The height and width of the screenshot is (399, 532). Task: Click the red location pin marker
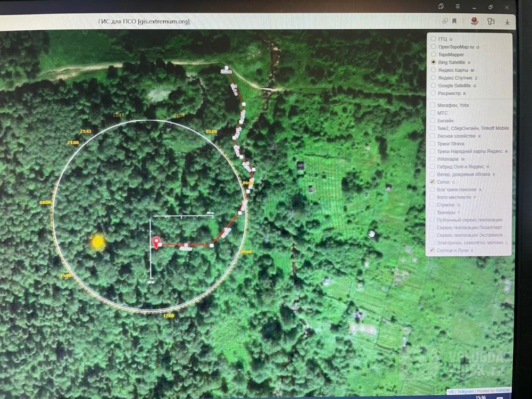[x=156, y=242]
